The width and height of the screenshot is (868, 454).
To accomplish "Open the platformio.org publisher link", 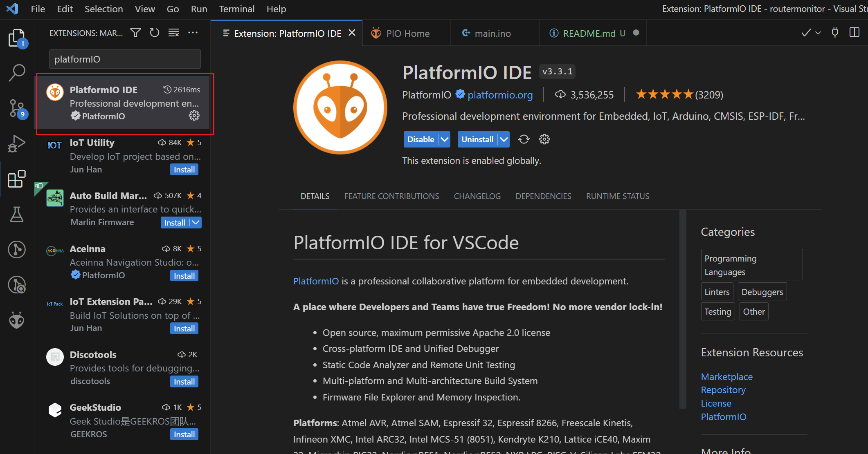I will click(500, 95).
